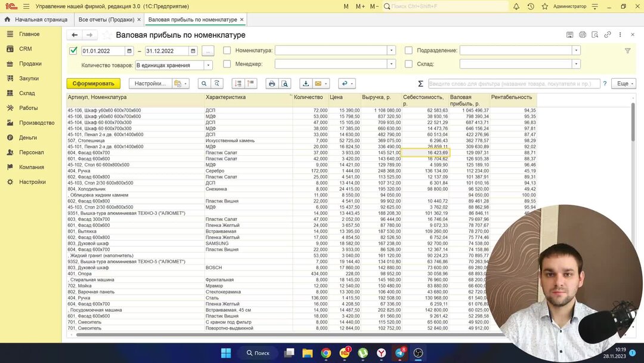Print via top-right printer icon
644x363 pixels.
pos(583,35)
